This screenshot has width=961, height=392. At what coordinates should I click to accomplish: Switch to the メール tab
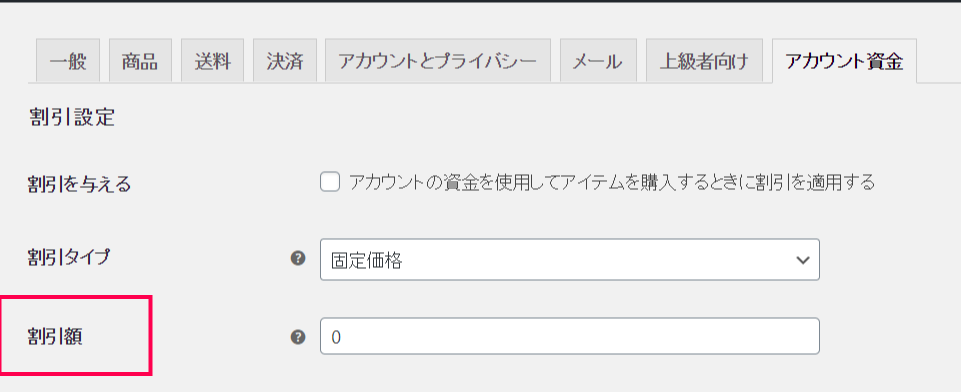pos(598,61)
